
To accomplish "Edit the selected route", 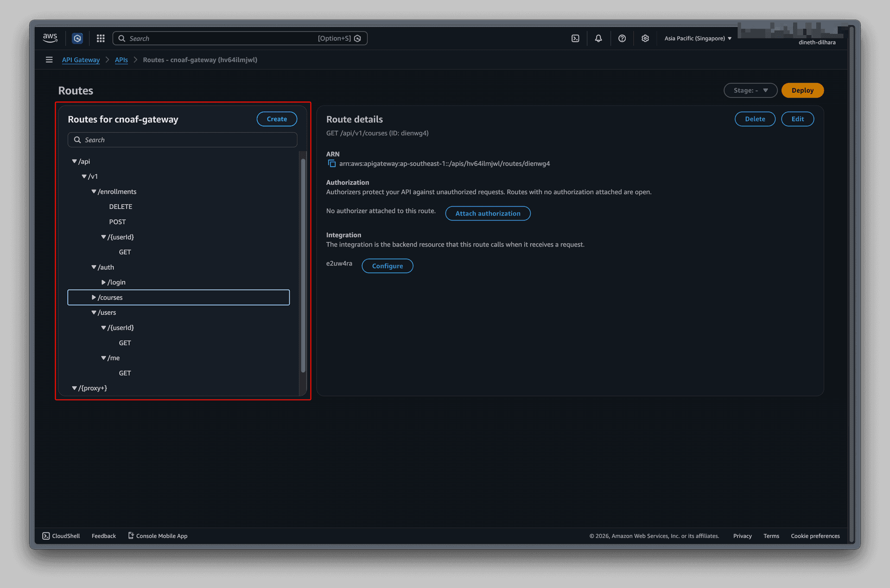I will [x=797, y=119].
